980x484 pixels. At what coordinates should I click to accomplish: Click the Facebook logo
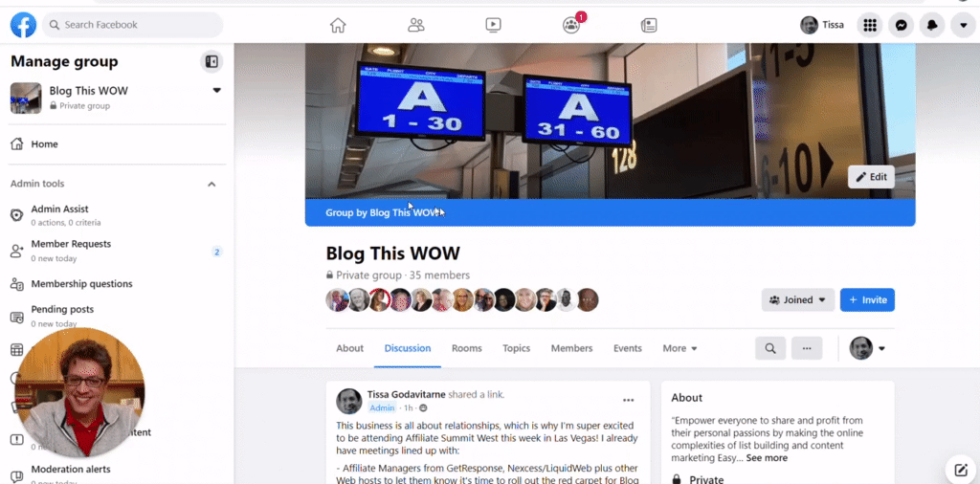23,25
